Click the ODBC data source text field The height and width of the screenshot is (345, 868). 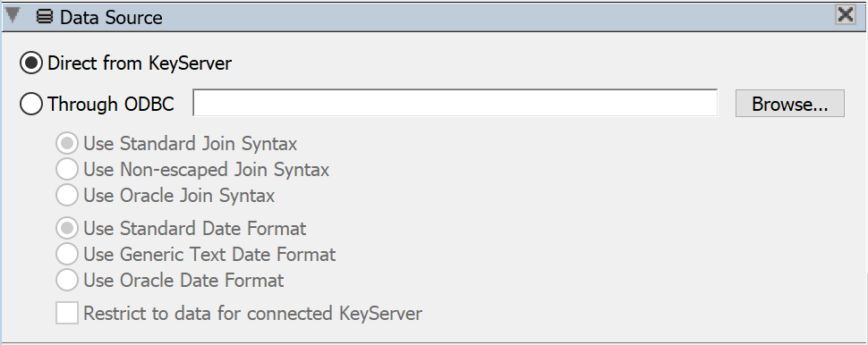(455, 103)
